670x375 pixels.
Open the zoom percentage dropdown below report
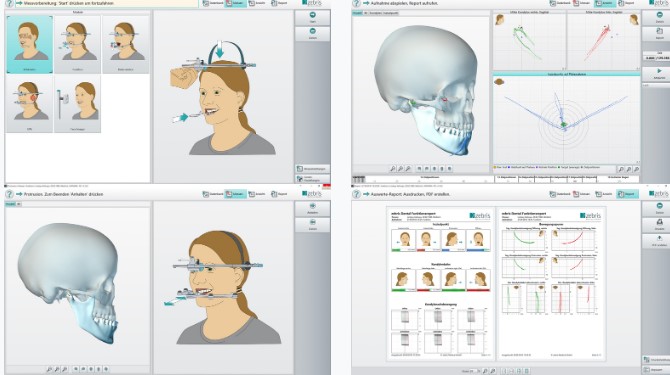(473, 371)
